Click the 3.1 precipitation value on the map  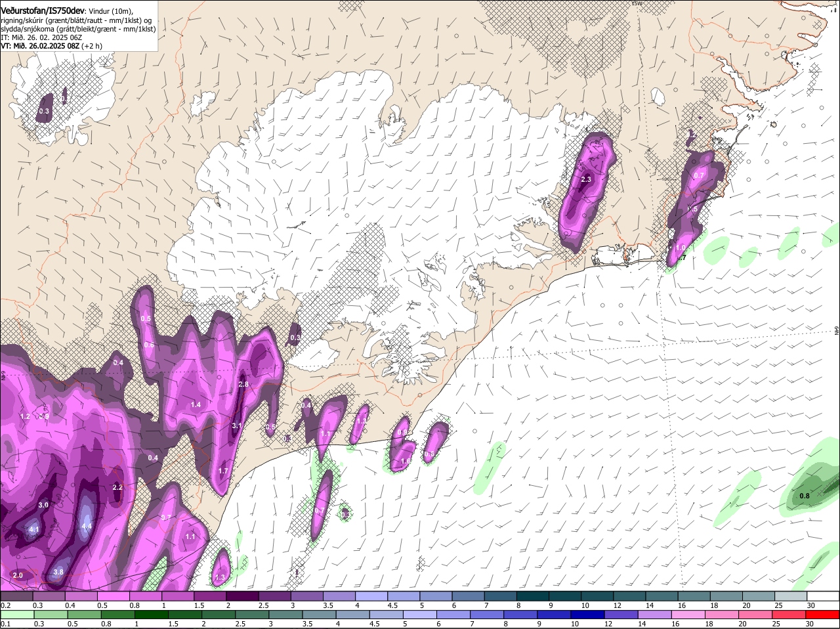point(237,425)
